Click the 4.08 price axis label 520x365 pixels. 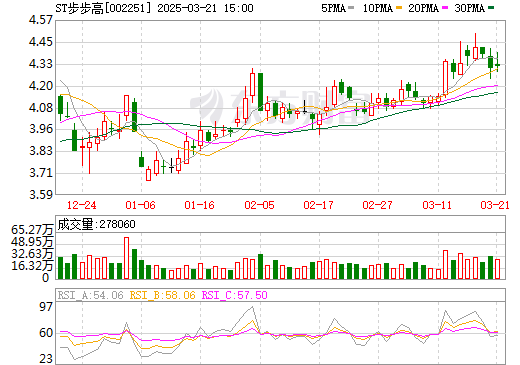(41, 108)
